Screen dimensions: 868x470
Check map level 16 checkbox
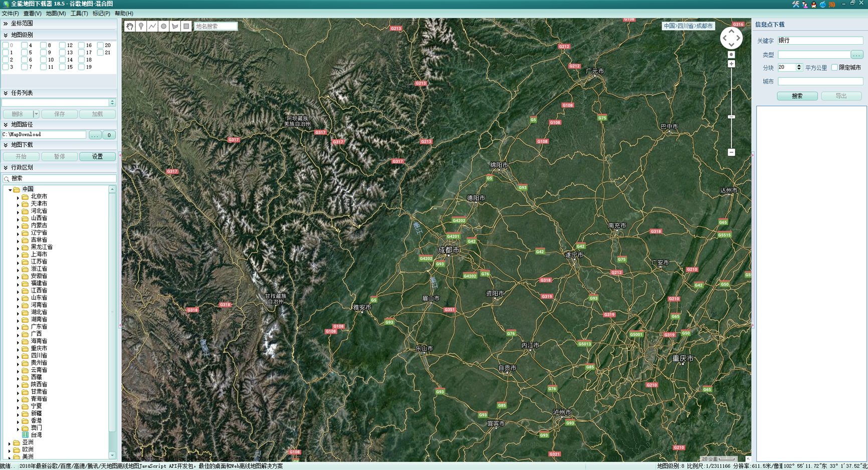coord(81,45)
